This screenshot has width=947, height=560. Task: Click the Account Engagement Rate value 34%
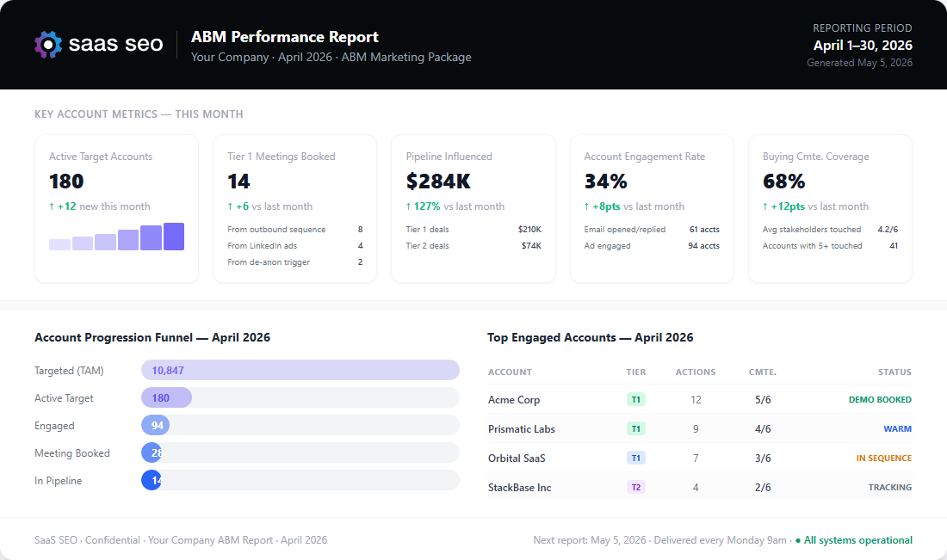[x=606, y=181]
